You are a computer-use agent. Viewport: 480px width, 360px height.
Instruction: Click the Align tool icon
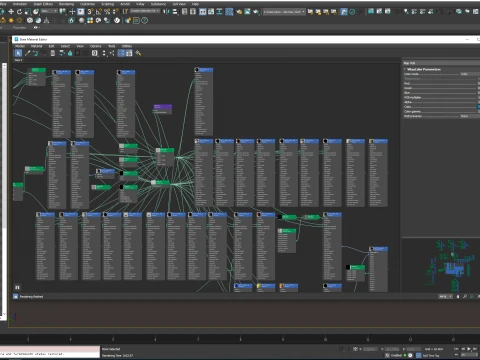click(175, 12)
